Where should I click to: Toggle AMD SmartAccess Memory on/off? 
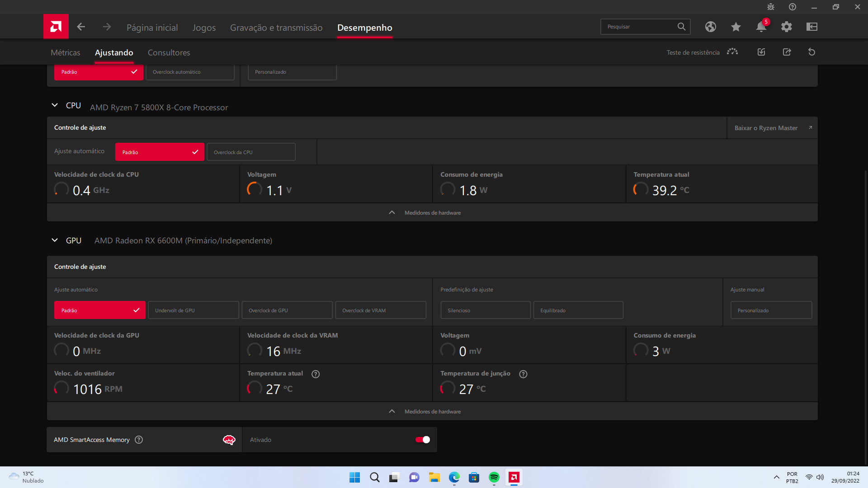click(423, 440)
